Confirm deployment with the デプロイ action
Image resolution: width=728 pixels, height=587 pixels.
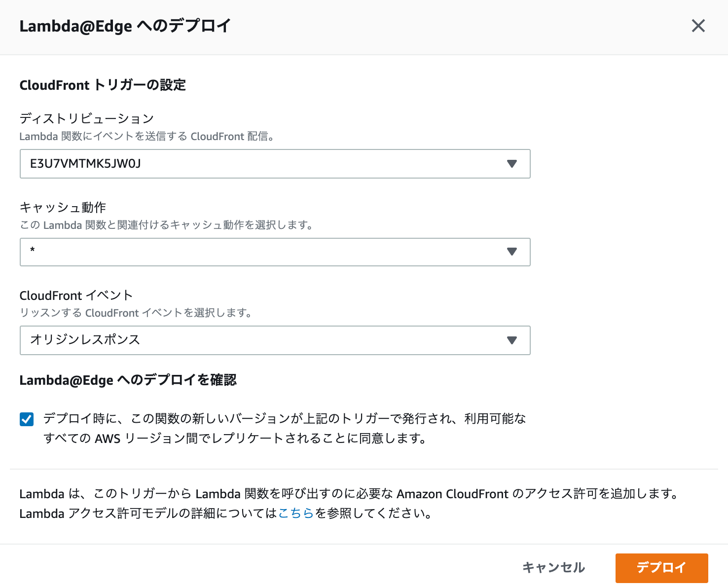[x=661, y=568]
